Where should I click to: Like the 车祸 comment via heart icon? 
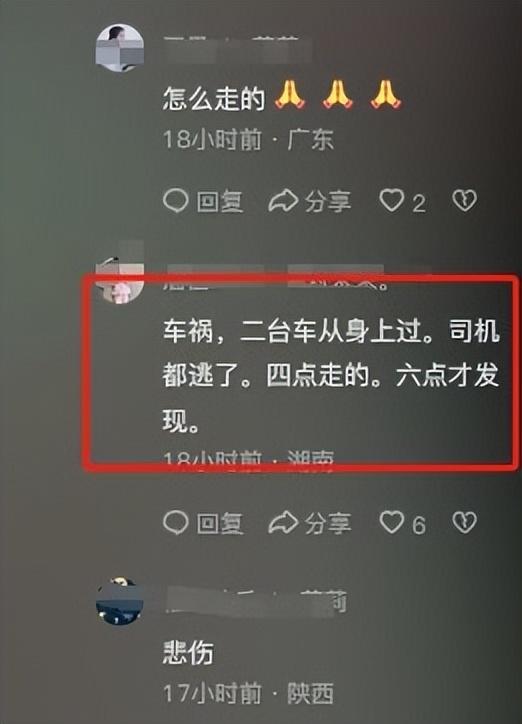391,523
